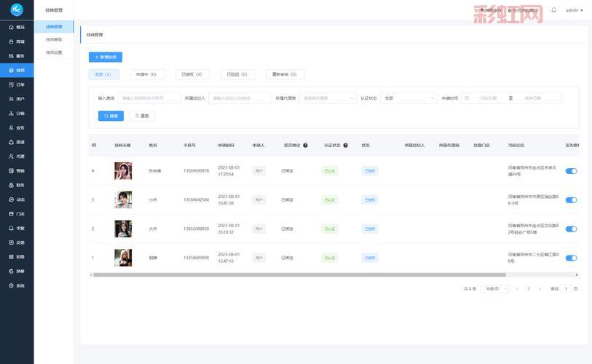Select page number 1 in pagination

[x=529, y=289]
